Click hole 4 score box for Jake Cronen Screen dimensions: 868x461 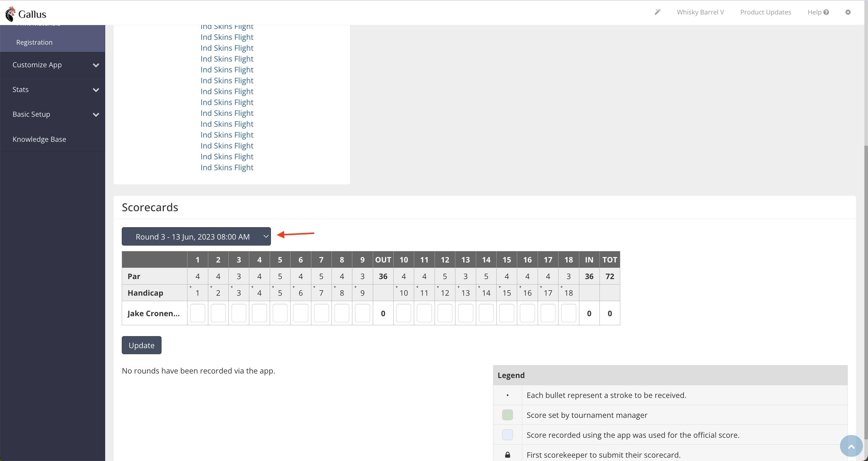point(259,313)
